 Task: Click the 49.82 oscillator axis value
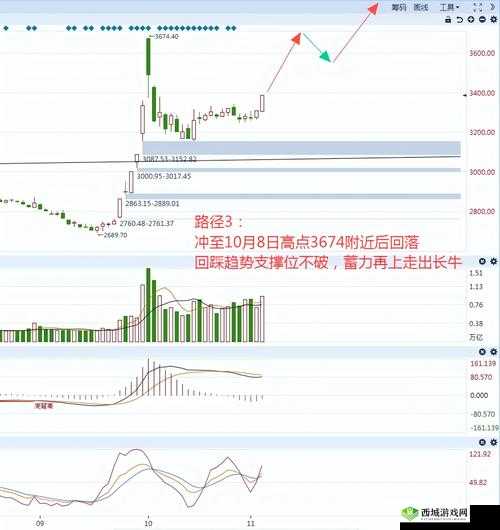478,483
